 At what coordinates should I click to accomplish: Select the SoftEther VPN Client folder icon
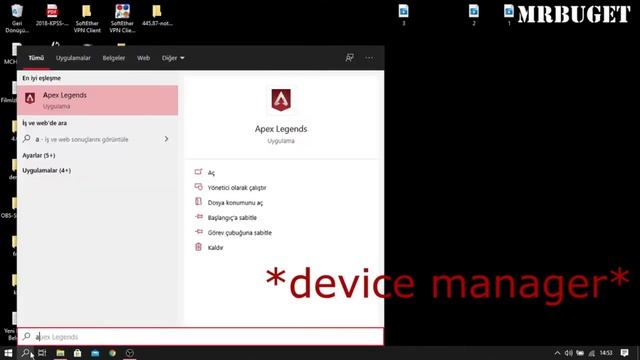click(x=87, y=18)
